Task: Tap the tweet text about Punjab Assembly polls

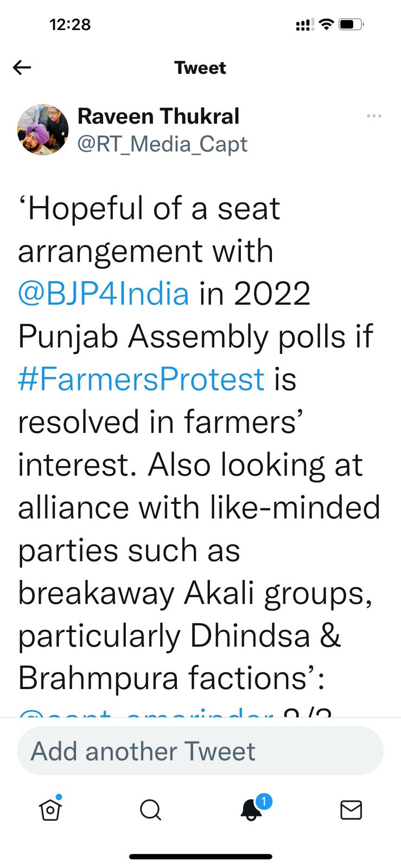Action: [195, 336]
